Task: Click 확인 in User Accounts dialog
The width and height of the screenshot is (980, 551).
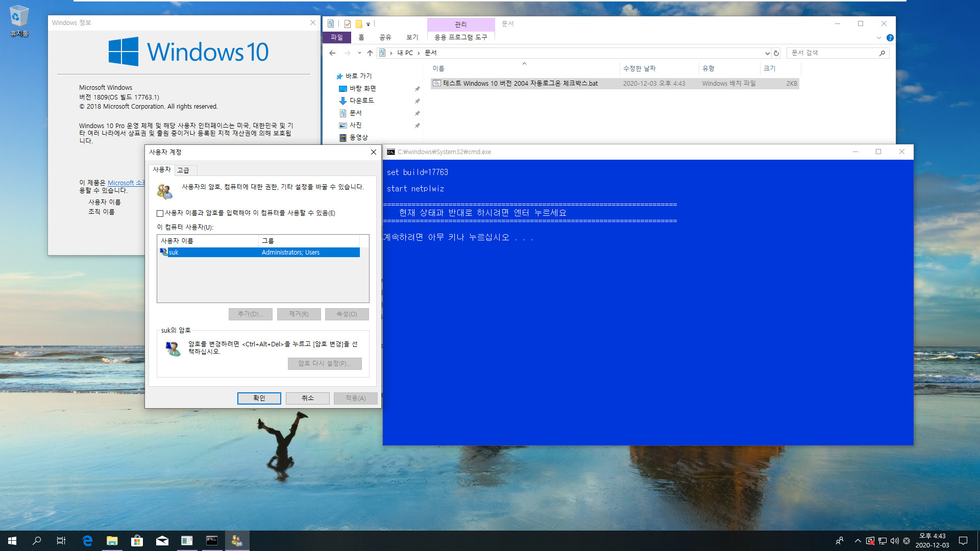Action: click(x=259, y=398)
